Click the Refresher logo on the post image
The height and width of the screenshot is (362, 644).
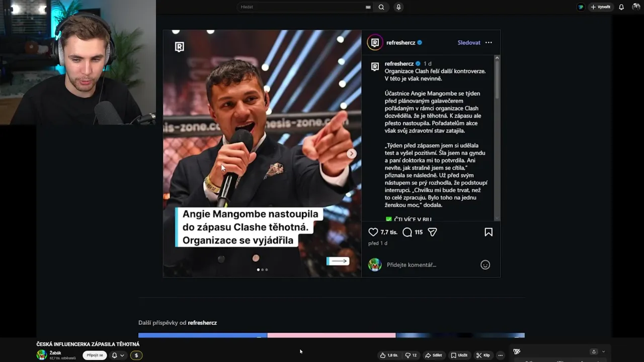(180, 47)
